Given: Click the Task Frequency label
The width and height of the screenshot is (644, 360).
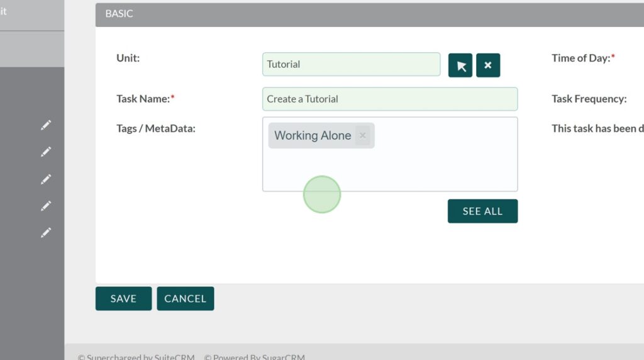Looking at the screenshot, I should pyautogui.click(x=589, y=99).
